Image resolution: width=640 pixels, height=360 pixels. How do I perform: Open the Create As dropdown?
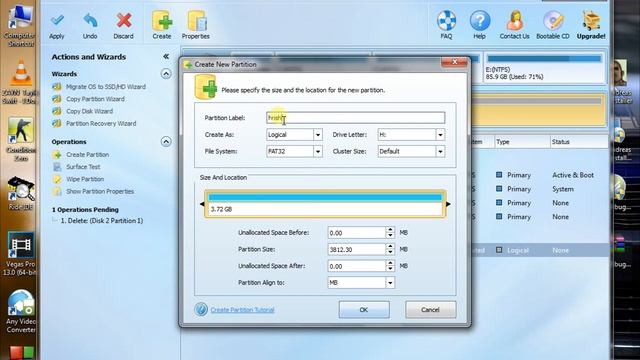pyautogui.click(x=318, y=135)
